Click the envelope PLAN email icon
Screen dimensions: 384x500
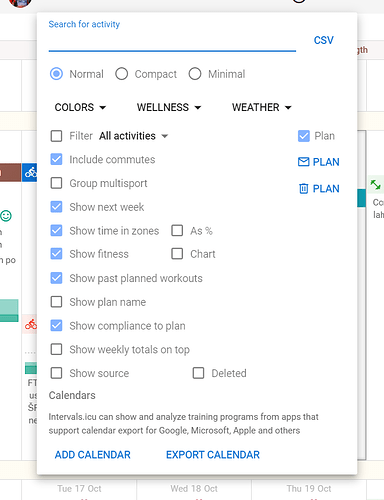tap(303, 162)
